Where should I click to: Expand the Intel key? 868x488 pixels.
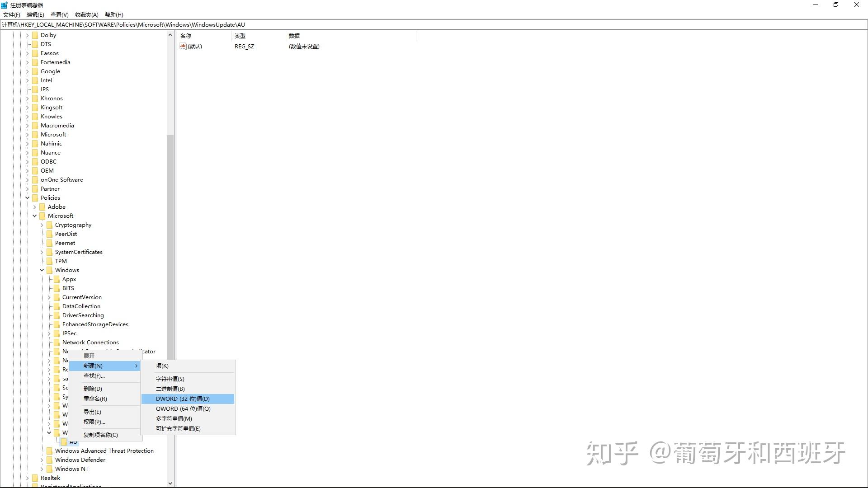[x=28, y=80]
